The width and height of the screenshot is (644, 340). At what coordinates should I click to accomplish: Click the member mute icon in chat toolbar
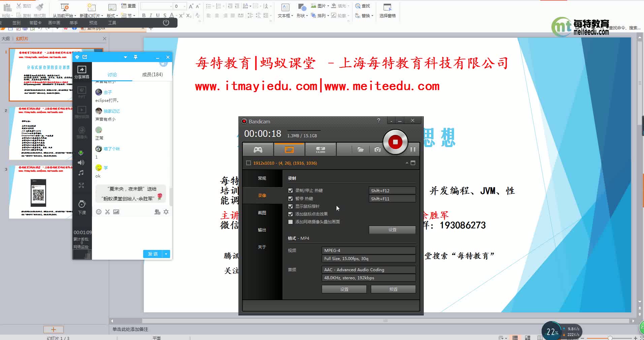coord(157,212)
